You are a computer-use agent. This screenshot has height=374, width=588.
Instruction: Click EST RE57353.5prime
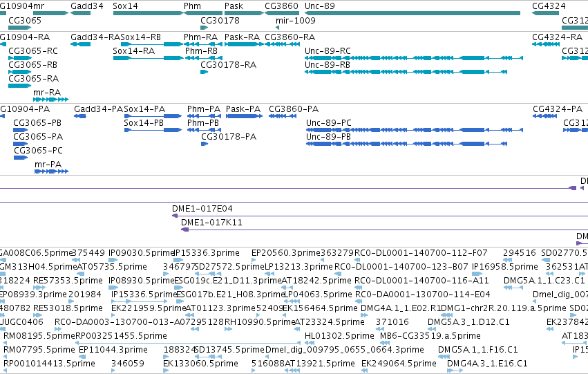[68, 281]
